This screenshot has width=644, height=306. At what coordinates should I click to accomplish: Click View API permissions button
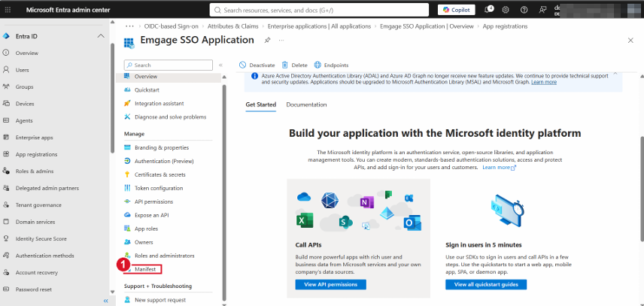point(330,284)
